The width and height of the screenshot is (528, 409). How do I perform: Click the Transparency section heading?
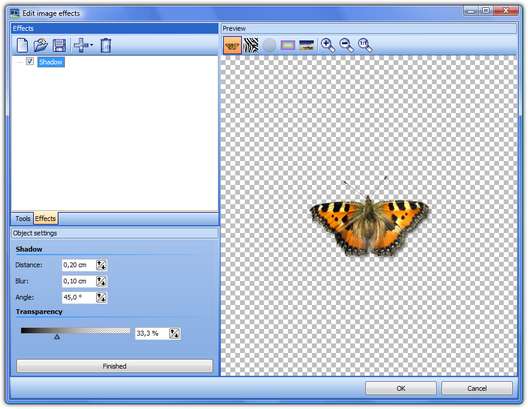click(39, 312)
